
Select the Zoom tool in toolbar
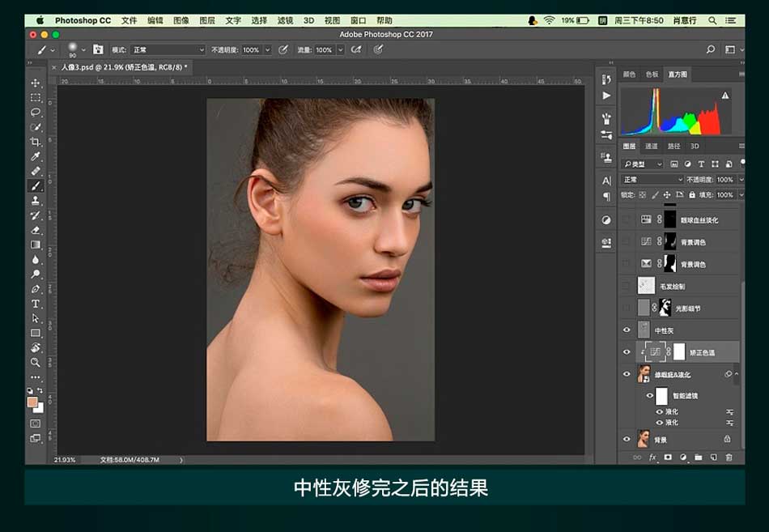point(36,362)
